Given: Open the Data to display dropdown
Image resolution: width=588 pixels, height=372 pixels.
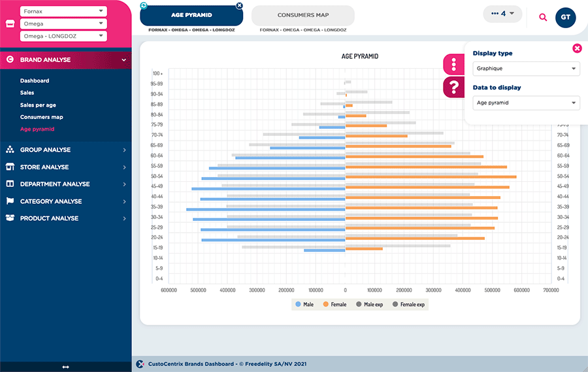Looking at the screenshot, I should pos(525,103).
